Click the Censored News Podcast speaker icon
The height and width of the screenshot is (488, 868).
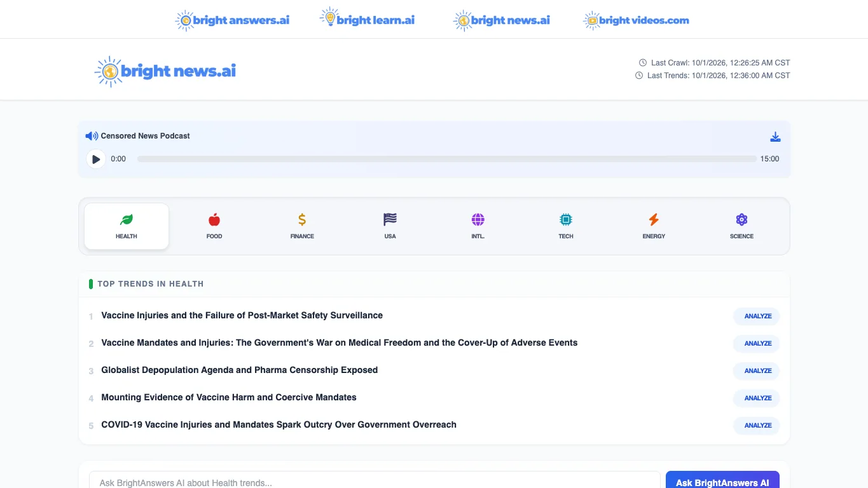point(92,136)
